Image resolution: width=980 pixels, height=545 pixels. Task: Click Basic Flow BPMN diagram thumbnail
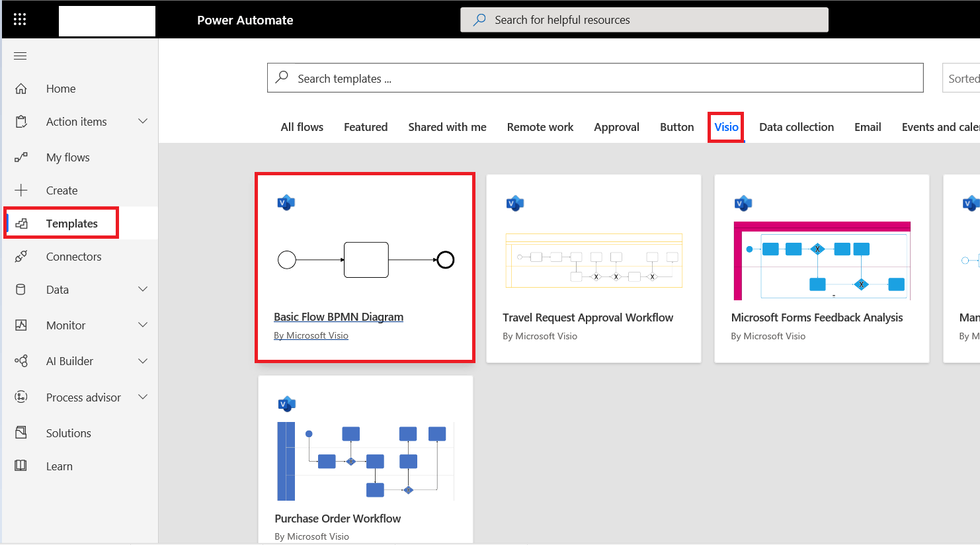(366, 260)
